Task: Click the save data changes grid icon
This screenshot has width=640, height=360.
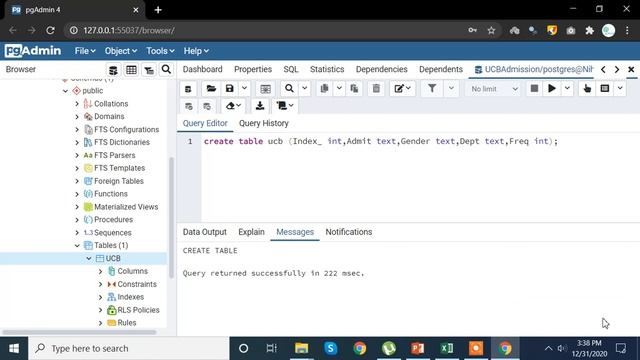Action: [265, 89]
